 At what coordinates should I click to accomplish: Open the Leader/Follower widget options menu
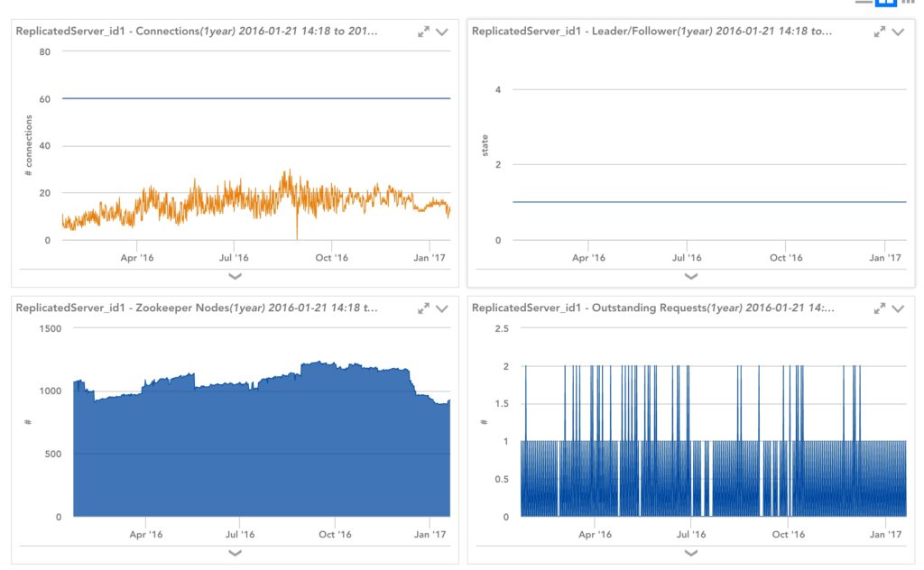coord(898,32)
